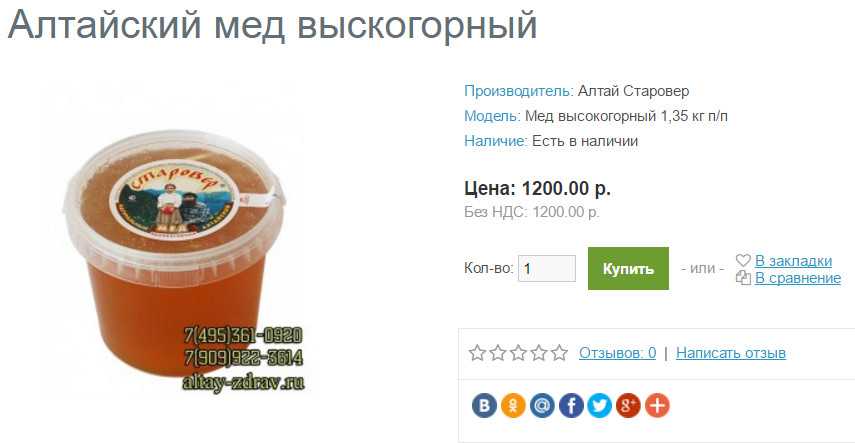Image resolution: width=855 pixels, height=443 pixels.
Task: Click the heart icon for bookmarks
Action: tap(743, 260)
